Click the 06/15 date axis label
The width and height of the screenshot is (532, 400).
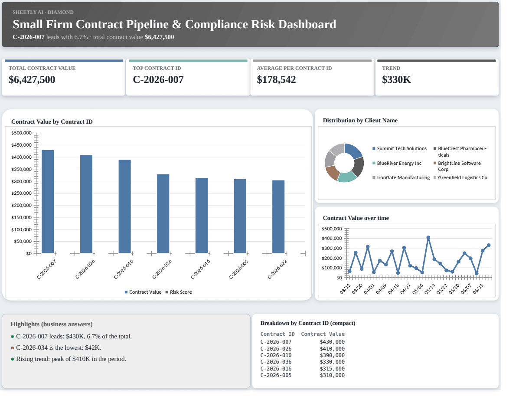(479, 289)
